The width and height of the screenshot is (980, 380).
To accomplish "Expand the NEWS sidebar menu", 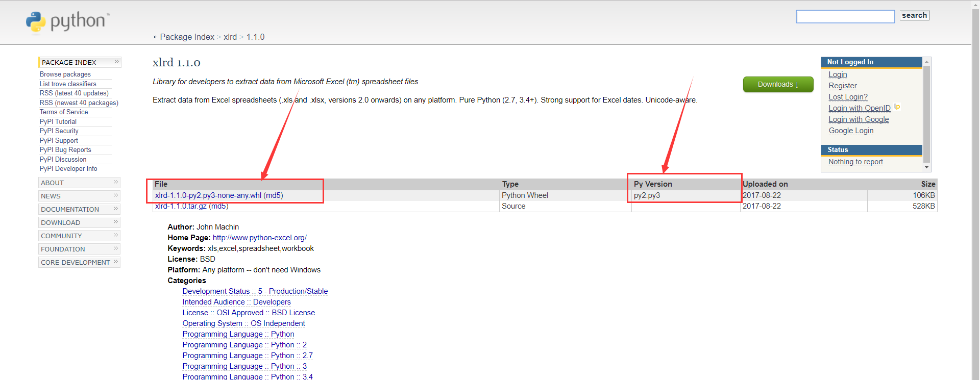I will tap(79, 196).
